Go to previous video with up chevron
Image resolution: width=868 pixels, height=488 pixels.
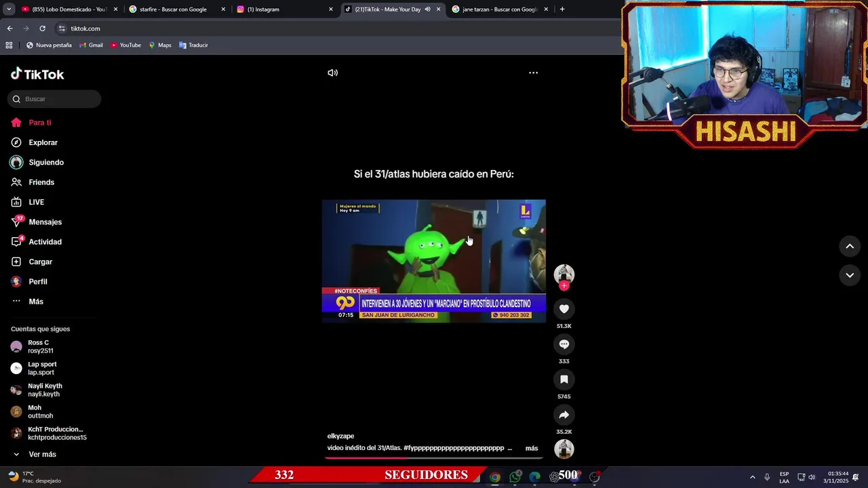coord(850,247)
